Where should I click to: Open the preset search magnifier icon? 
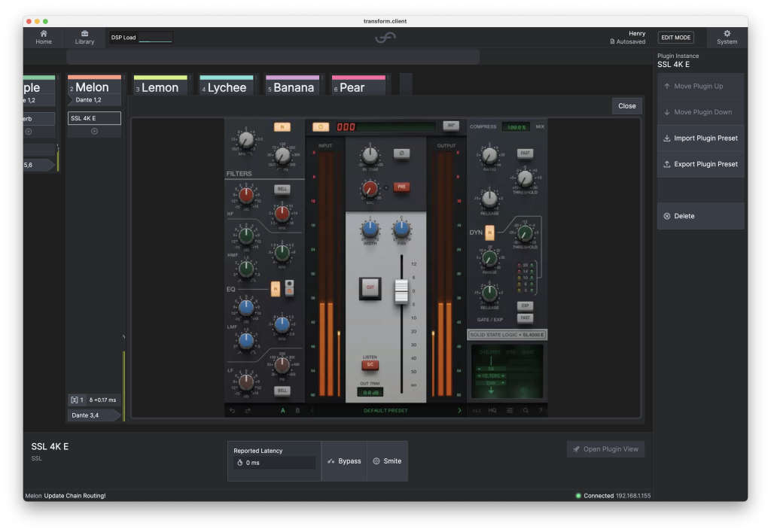(526, 410)
